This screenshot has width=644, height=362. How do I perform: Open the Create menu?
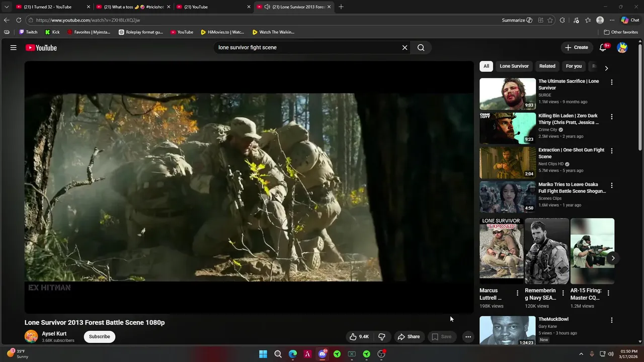pyautogui.click(x=577, y=48)
